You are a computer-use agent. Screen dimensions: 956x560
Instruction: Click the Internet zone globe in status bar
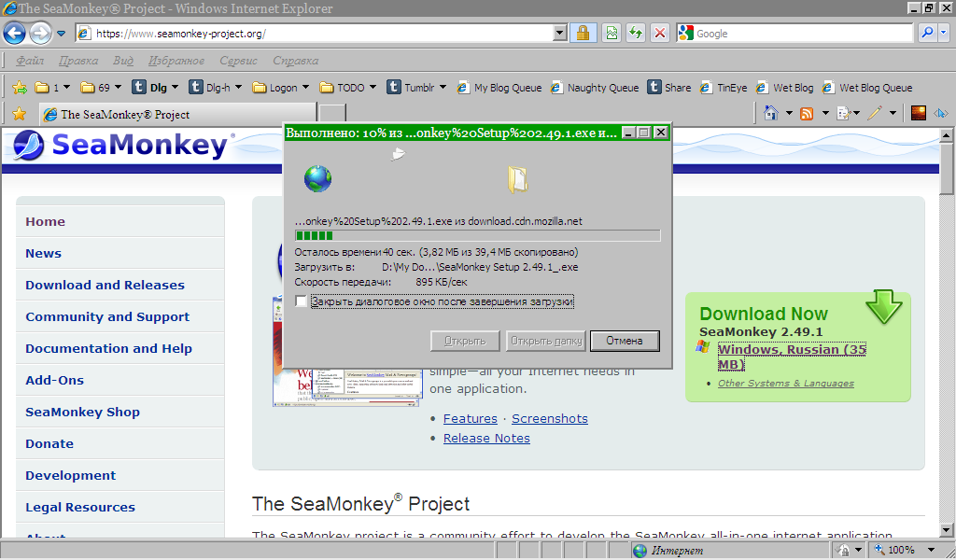[x=640, y=551]
